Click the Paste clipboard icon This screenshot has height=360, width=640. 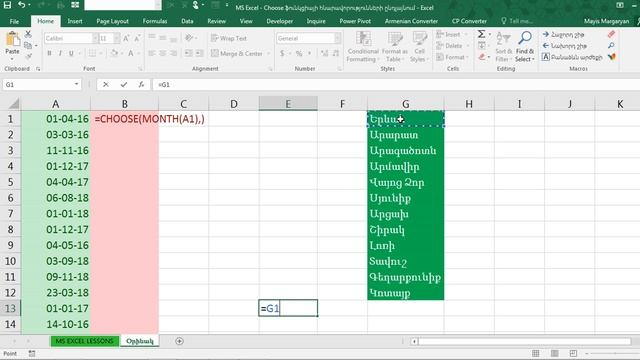point(12,40)
